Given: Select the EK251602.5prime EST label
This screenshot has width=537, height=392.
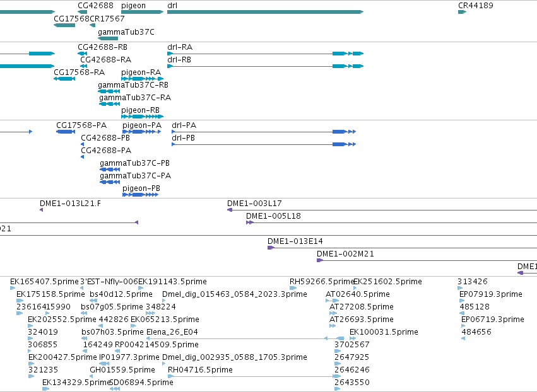Looking at the screenshot, I should (x=387, y=282).
